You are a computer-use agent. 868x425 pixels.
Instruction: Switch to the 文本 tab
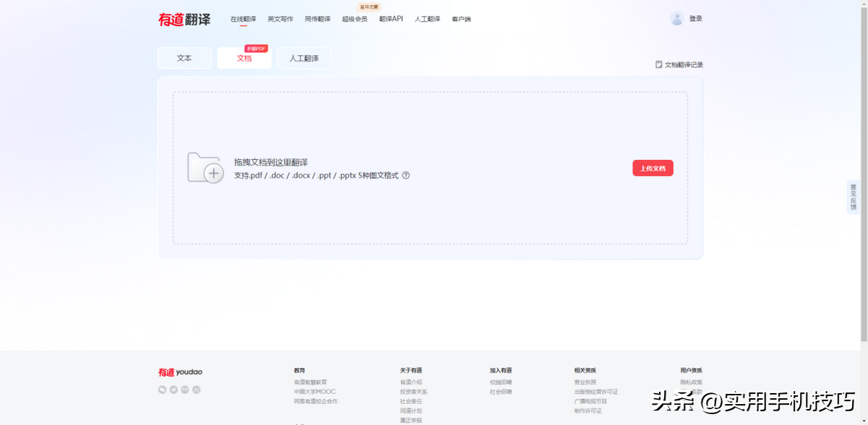tap(184, 58)
